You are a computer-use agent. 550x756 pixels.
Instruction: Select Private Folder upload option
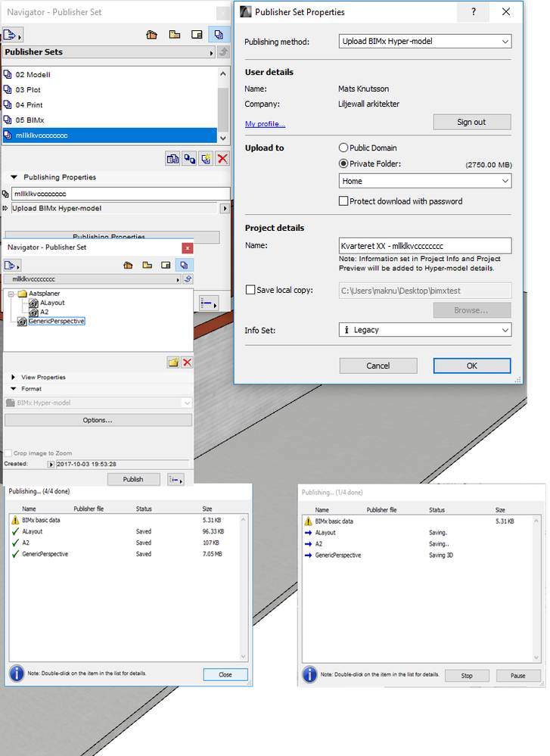pos(343,164)
